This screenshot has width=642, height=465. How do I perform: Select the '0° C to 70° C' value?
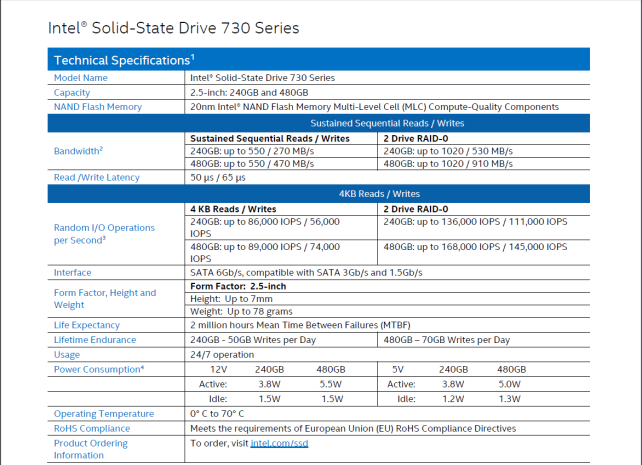(217, 414)
